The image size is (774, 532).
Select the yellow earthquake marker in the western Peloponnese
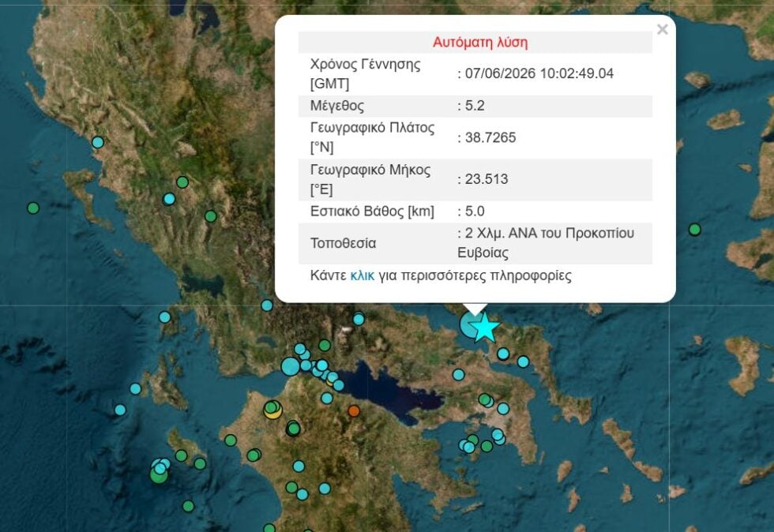272,410
